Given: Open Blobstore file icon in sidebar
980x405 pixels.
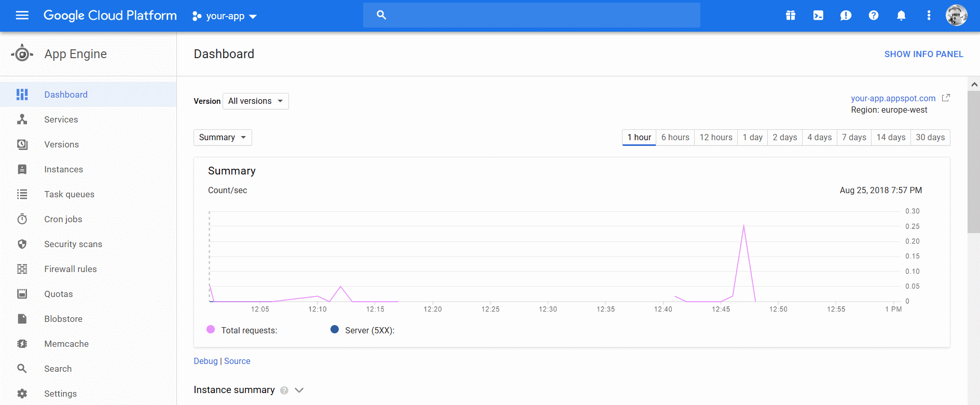Looking at the screenshot, I should (x=22, y=319).
